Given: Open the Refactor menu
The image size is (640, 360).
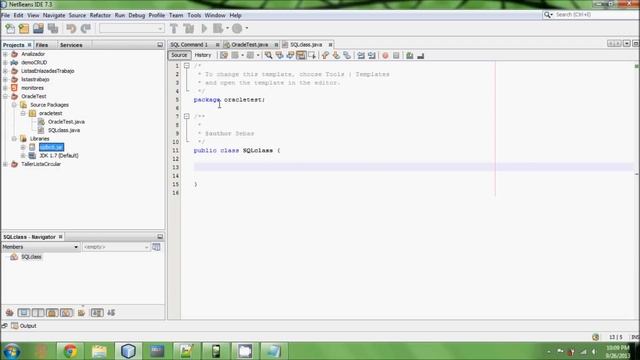Looking at the screenshot, I should click(100, 15).
